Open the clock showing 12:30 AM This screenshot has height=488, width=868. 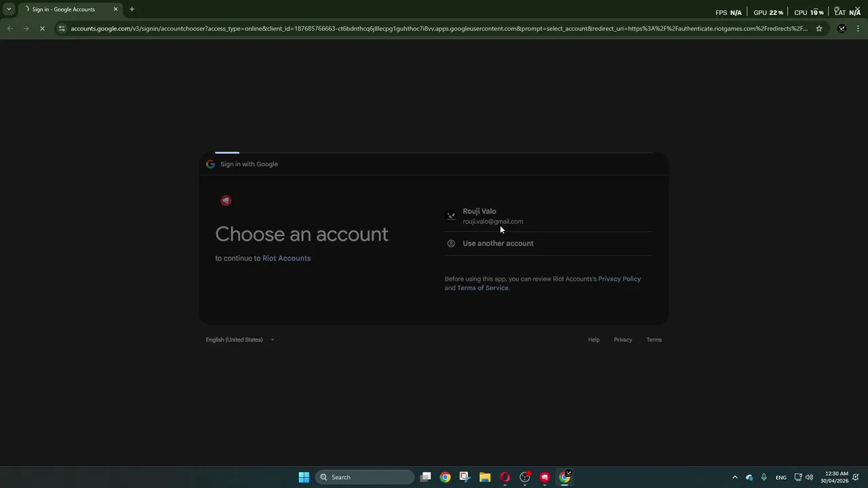(834, 477)
